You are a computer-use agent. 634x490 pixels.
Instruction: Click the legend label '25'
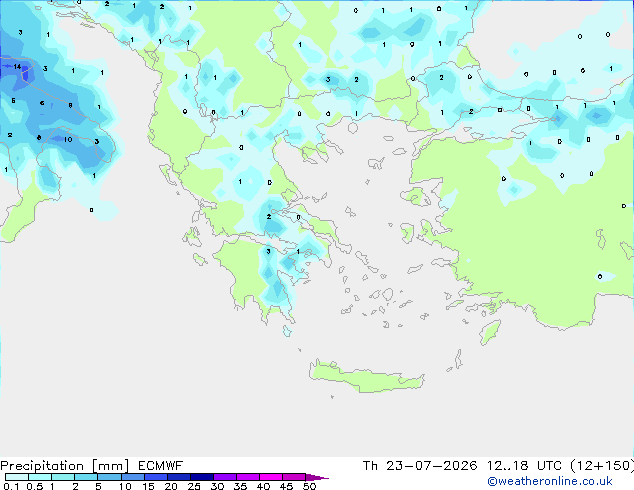coord(194,486)
